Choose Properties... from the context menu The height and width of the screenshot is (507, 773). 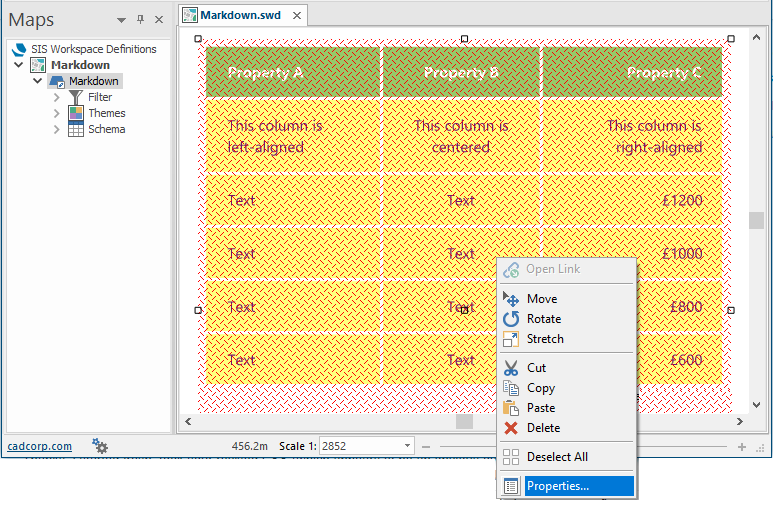pyautogui.click(x=558, y=486)
